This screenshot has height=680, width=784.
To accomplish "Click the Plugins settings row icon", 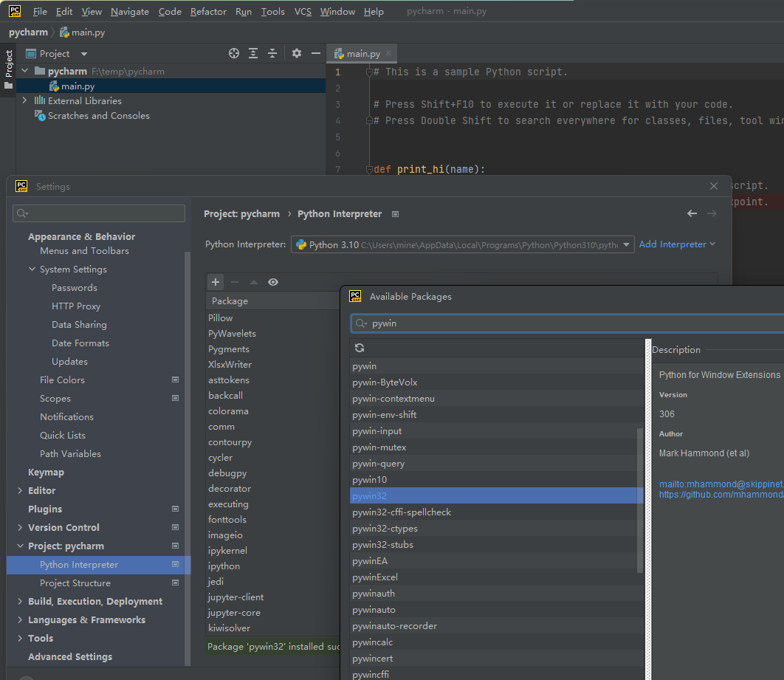I will pyautogui.click(x=176, y=509).
